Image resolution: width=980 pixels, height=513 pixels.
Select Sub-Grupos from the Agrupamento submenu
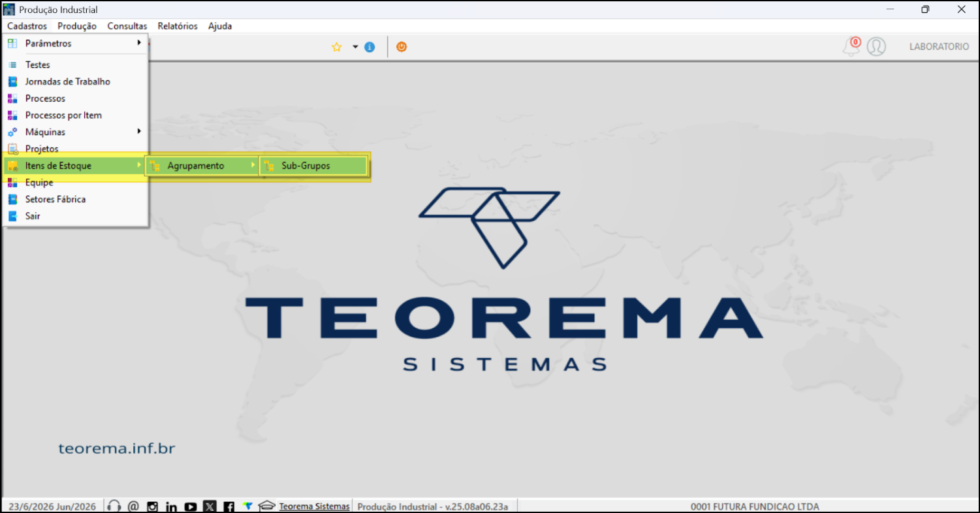coord(314,166)
